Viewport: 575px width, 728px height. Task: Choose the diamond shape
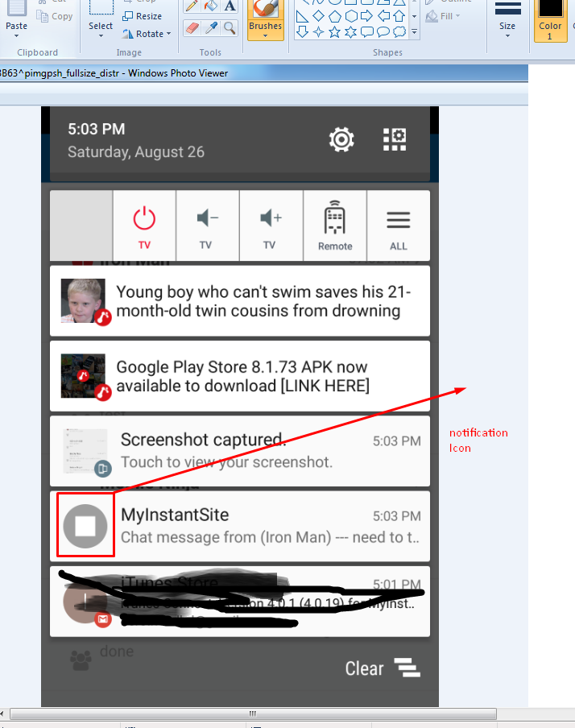click(318, 16)
